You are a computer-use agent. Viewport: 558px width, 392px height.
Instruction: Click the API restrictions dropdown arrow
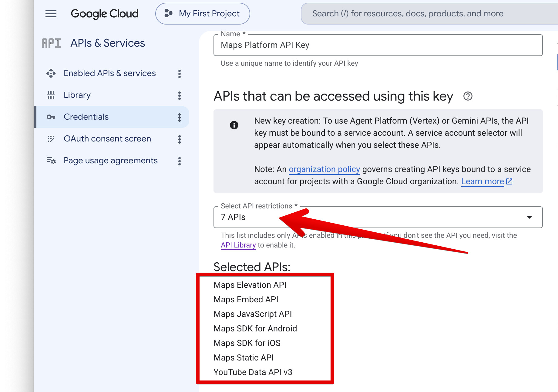pyautogui.click(x=529, y=217)
